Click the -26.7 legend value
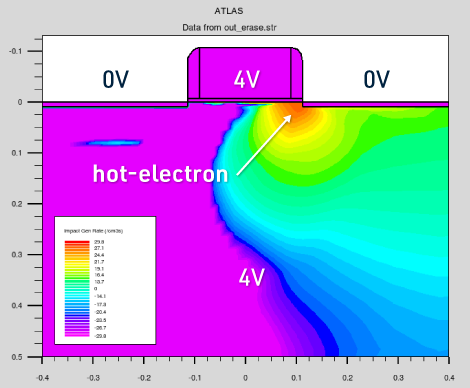The image size is (470, 388). click(100, 328)
